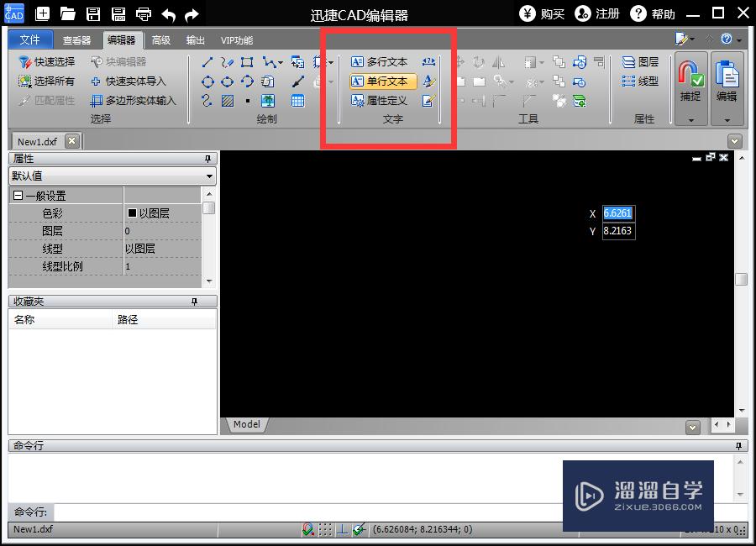Pin the 收藏夹 favorites panel
This screenshot has width=756, height=546.
tap(194, 302)
